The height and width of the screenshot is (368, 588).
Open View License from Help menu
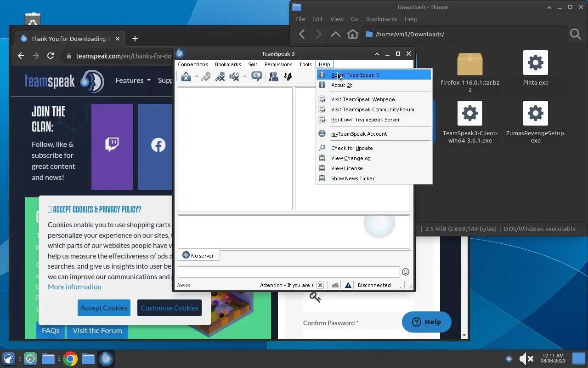(x=374, y=168)
